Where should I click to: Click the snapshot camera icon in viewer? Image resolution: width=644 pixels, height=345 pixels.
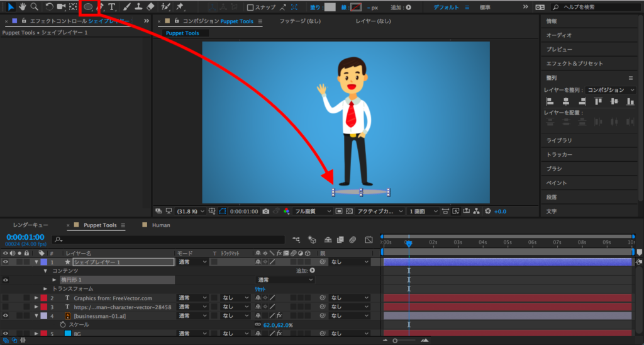[266, 211]
